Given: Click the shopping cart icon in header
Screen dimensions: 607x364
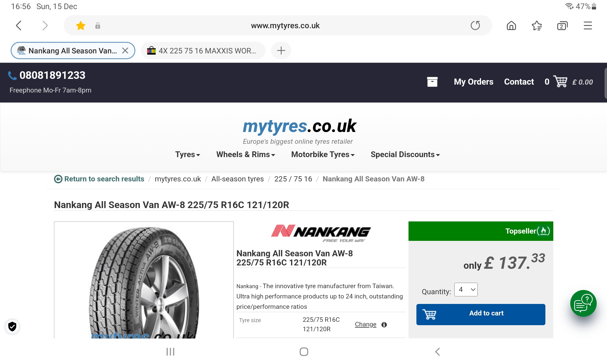Looking at the screenshot, I should point(560,82).
